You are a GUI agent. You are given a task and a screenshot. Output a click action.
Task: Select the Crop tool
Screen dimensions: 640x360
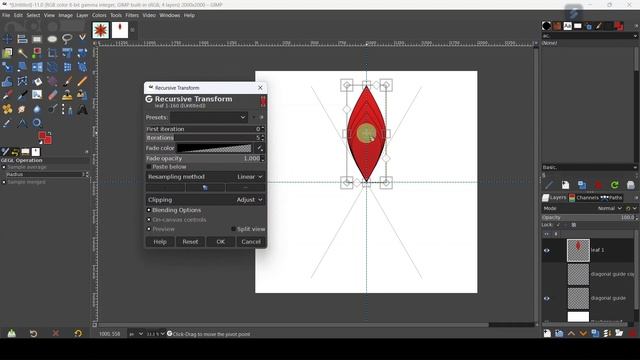52,53
